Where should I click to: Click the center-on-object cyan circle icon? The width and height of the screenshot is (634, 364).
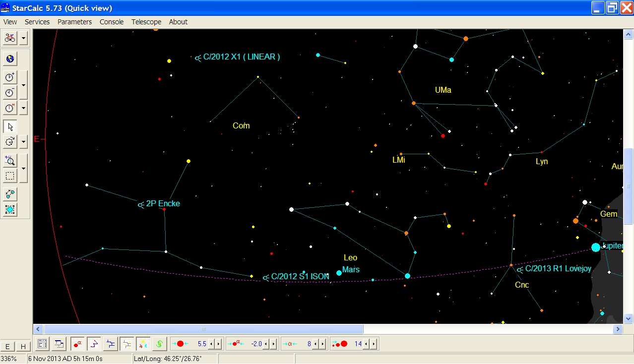pos(10,210)
